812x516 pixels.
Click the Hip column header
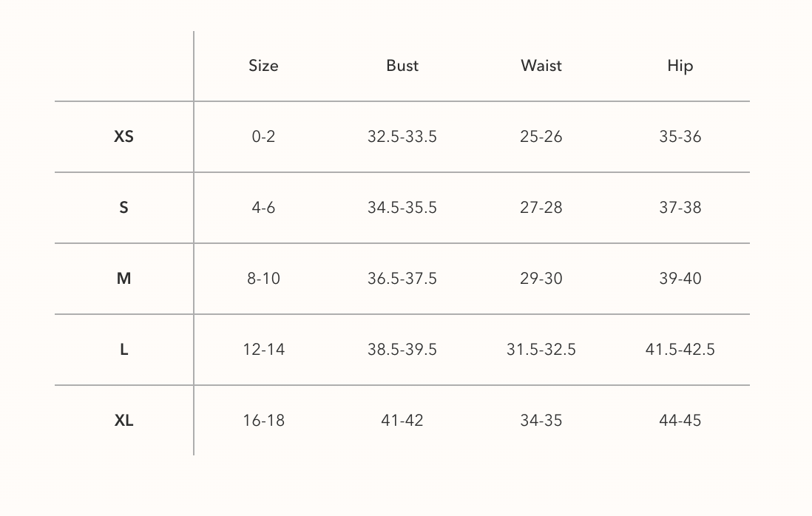coord(680,66)
